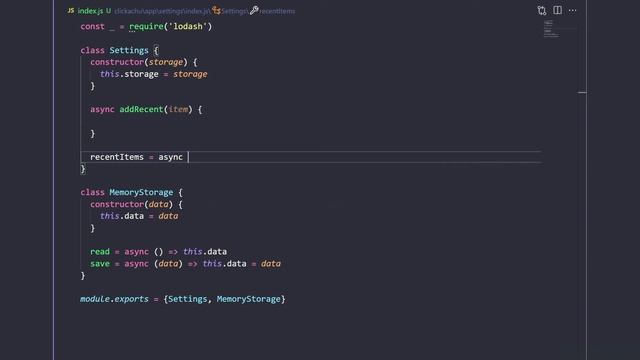640x360 pixels.
Task: Click the "addRecent" method name
Action: click(141, 109)
